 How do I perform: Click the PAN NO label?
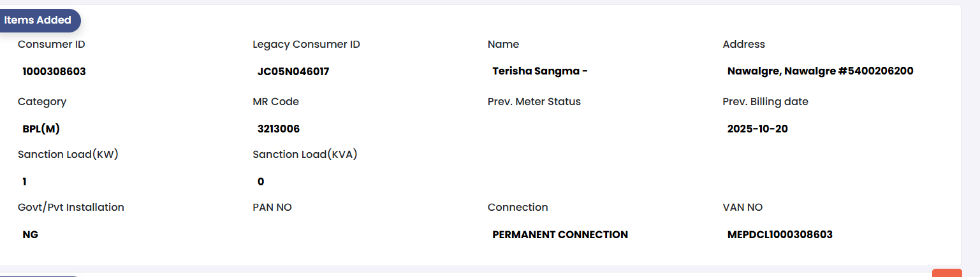click(272, 208)
